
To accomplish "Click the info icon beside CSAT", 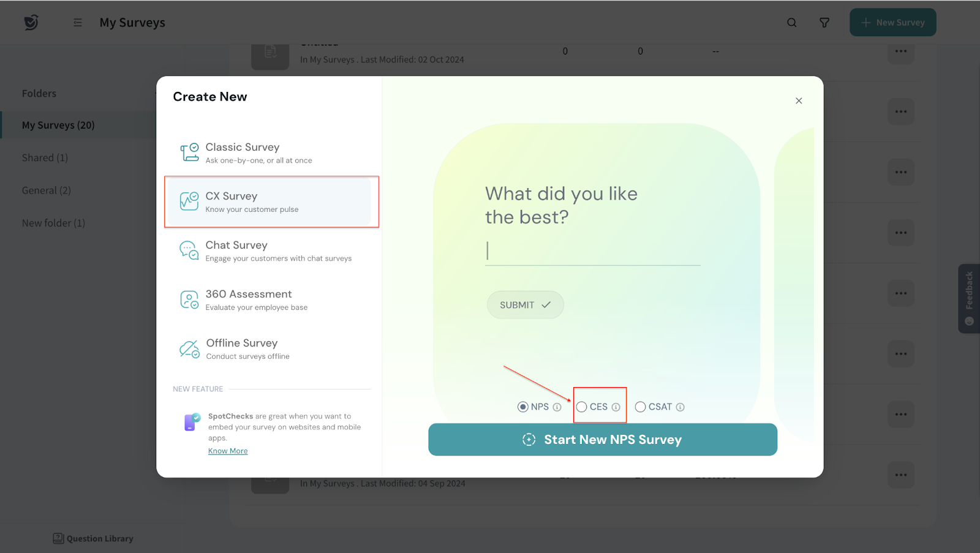I will click(x=680, y=407).
